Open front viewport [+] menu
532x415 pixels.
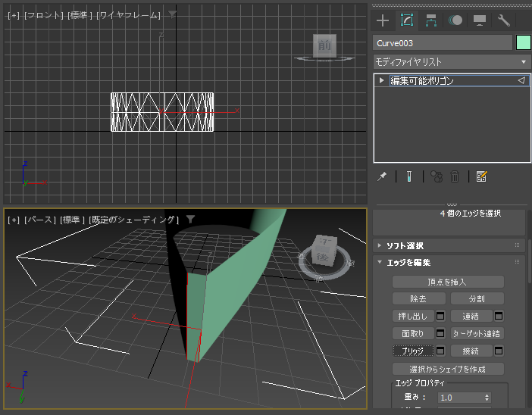pyautogui.click(x=14, y=15)
